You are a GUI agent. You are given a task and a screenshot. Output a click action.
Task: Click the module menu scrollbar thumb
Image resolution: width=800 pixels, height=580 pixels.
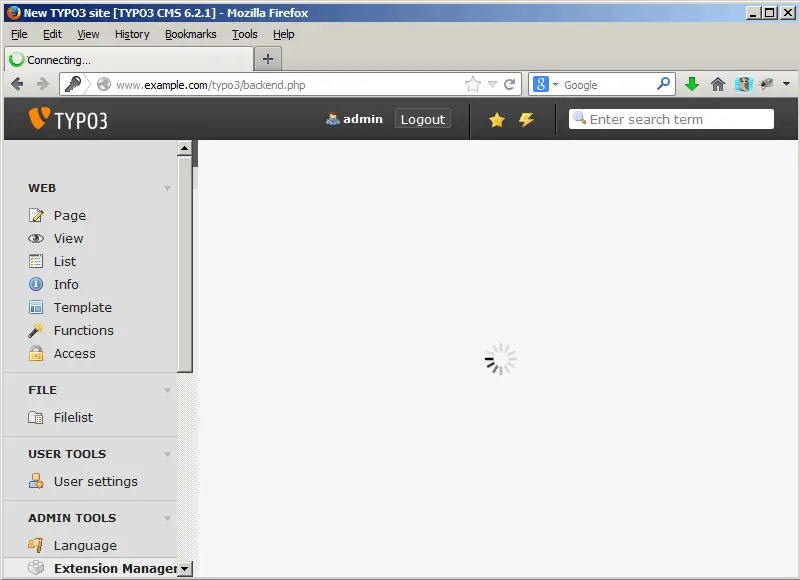pos(185,264)
